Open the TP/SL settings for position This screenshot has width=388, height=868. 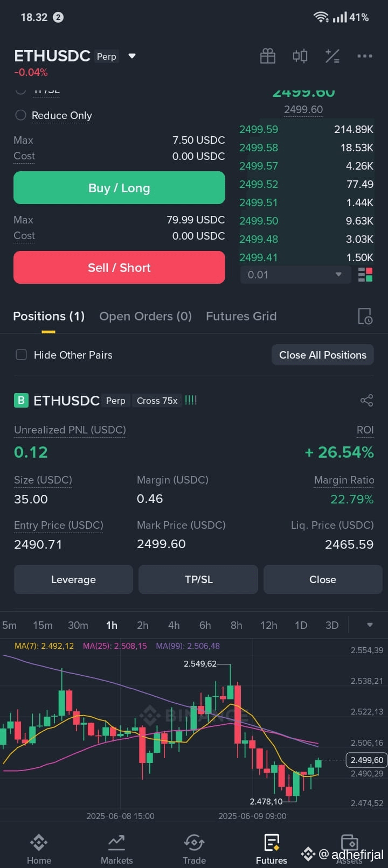click(198, 579)
